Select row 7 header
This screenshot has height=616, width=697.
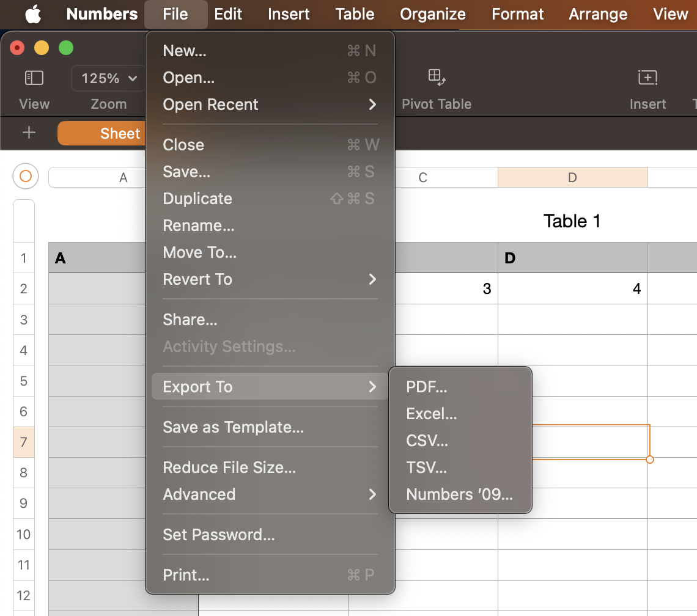coord(24,442)
